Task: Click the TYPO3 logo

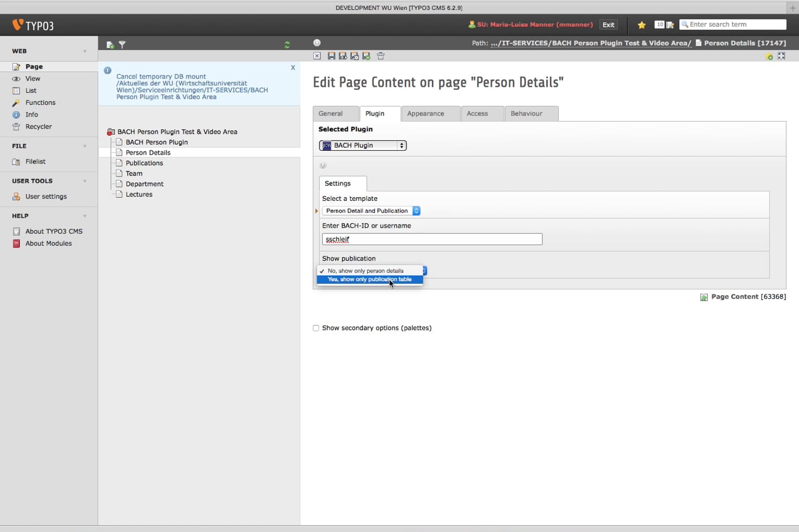Action: coord(33,26)
